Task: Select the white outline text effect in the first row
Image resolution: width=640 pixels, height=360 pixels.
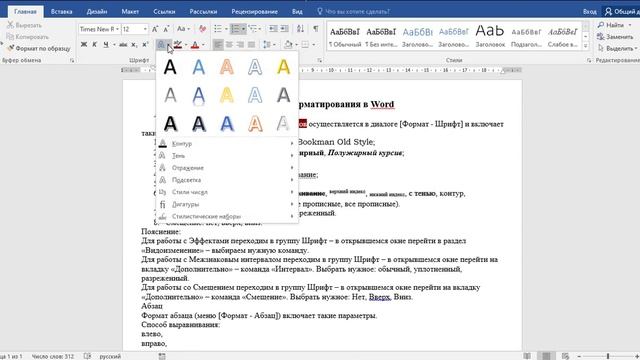Action: [x=255, y=67]
